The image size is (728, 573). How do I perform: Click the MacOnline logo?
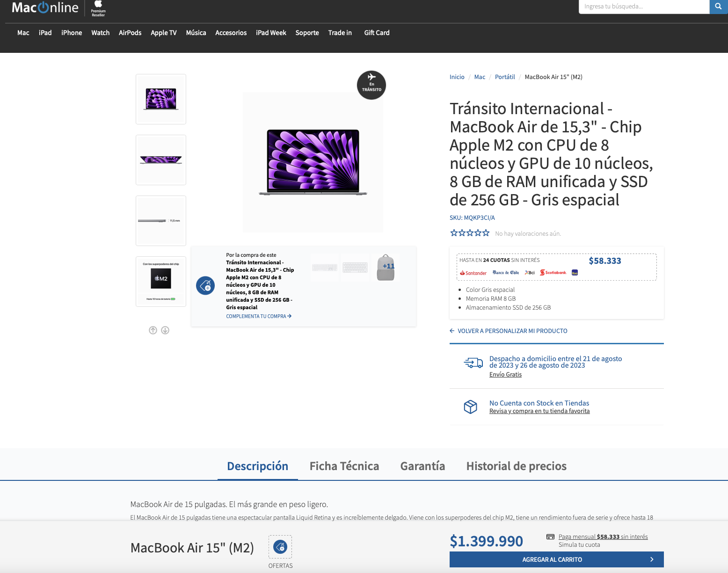pyautogui.click(x=45, y=7)
